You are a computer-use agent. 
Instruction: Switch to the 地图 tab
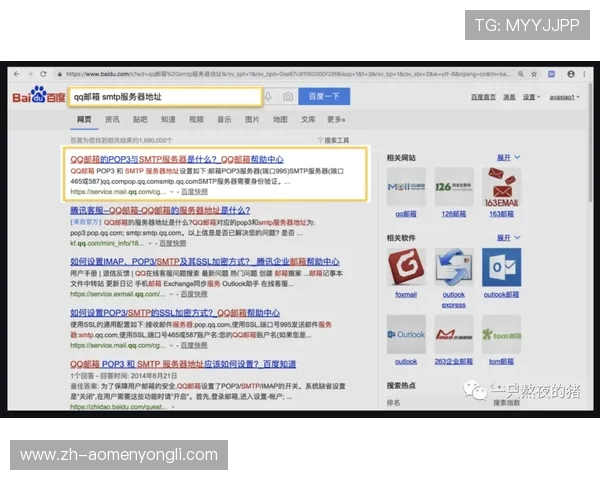click(x=280, y=119)
